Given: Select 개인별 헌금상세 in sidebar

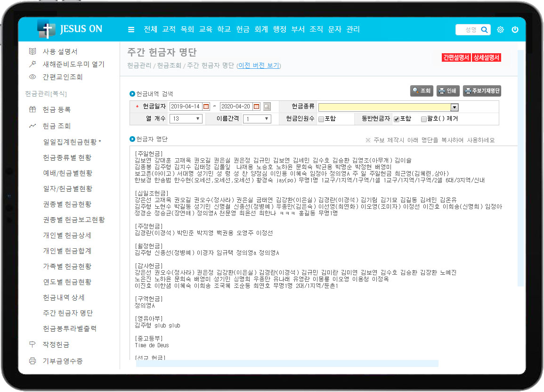Looking at the screenshot, I should coord(67,235).
